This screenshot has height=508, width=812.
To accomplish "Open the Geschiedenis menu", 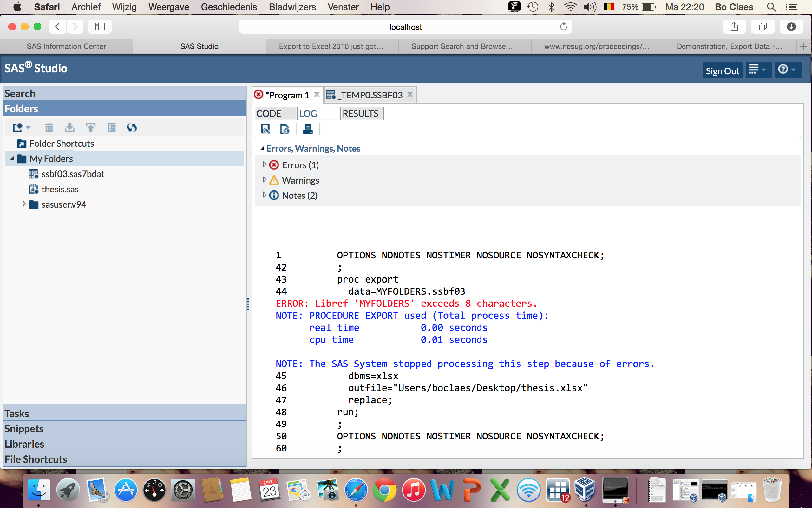I will click(x=229, y=7).
